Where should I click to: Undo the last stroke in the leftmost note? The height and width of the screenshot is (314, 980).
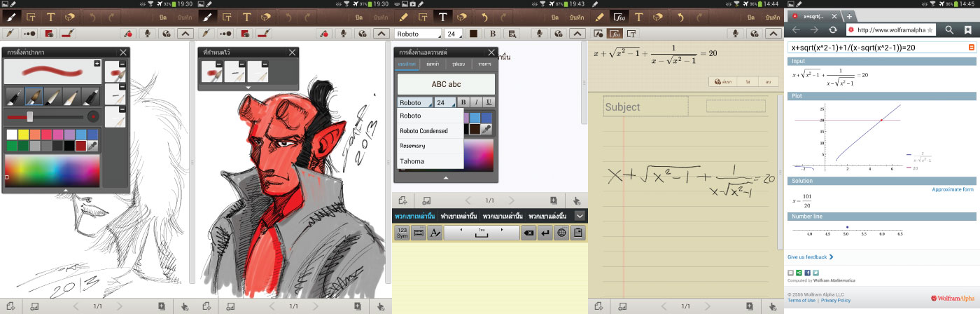[92, 15]
